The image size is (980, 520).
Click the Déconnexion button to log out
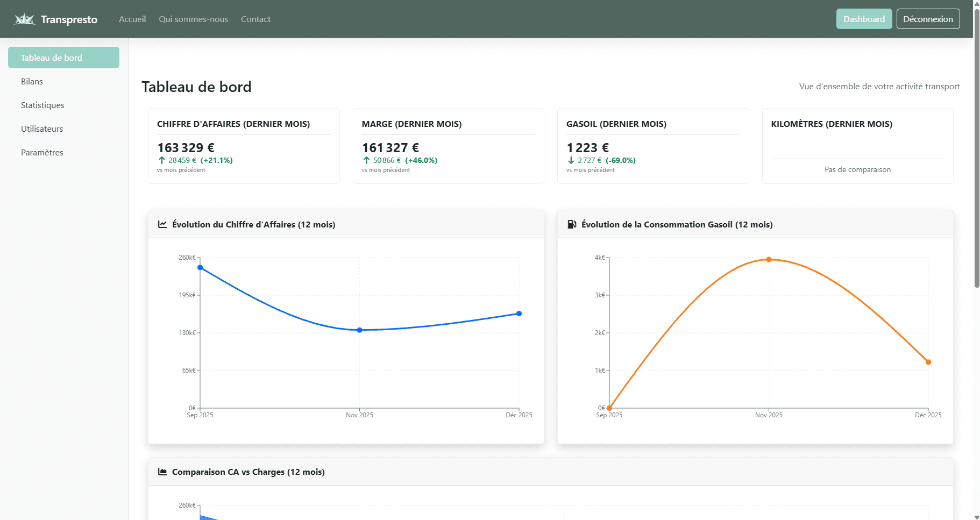(928, 19)
